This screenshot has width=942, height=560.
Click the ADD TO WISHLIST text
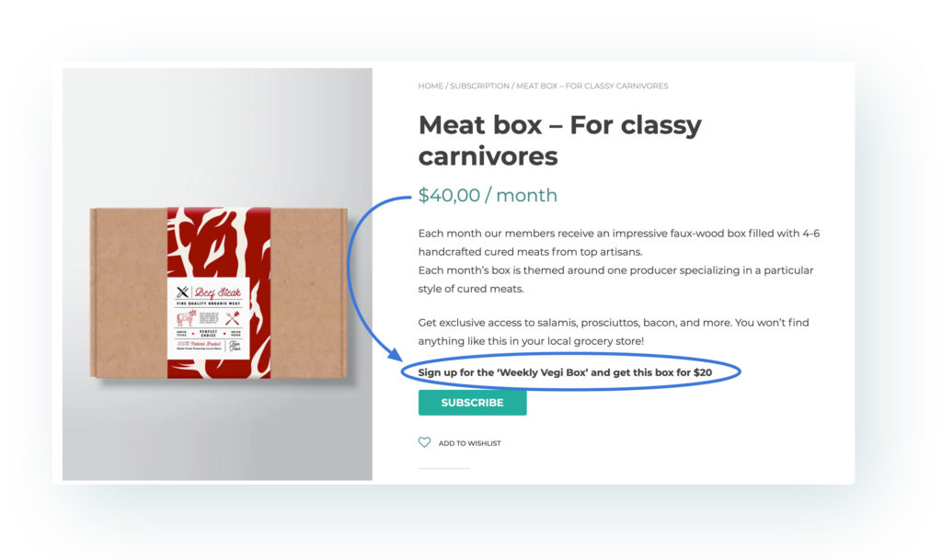point(469,443)
